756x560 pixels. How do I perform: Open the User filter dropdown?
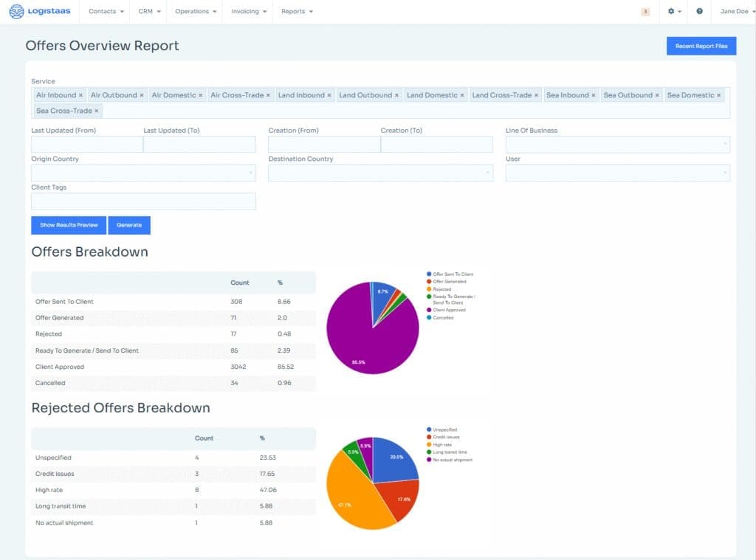(617, 173)
